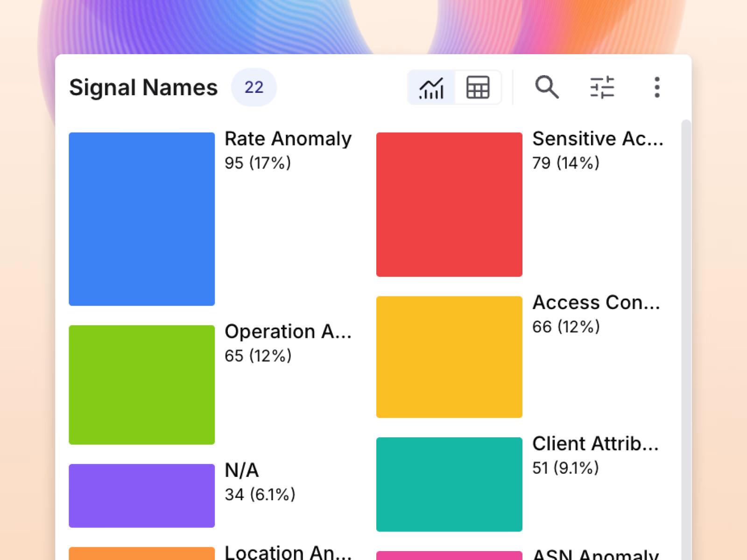Click the 22 count badge

click(x=254, y=87)
